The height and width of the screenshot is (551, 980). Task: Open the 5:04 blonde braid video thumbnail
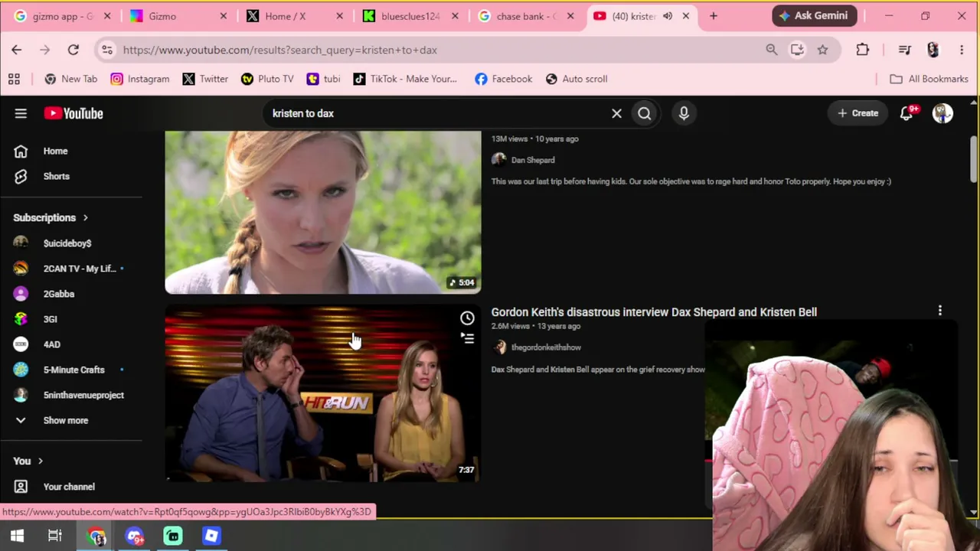323,212
